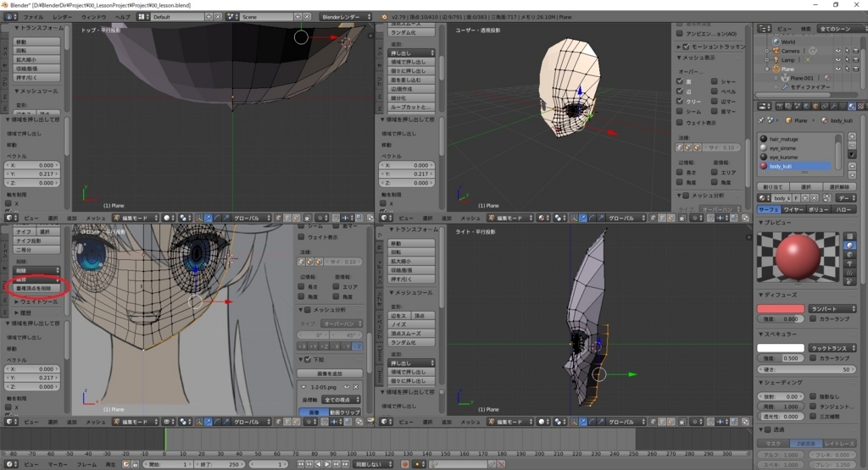The width and height of the screenshot is (868, 470).
Task: Open the Blenderレンダー engine dropdown
Action: pos(345,17)
